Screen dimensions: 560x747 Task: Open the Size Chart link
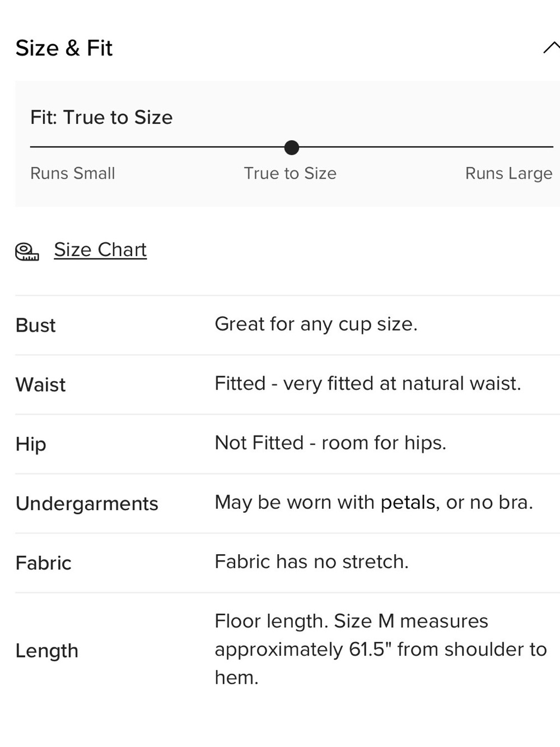tap(100, 249)
